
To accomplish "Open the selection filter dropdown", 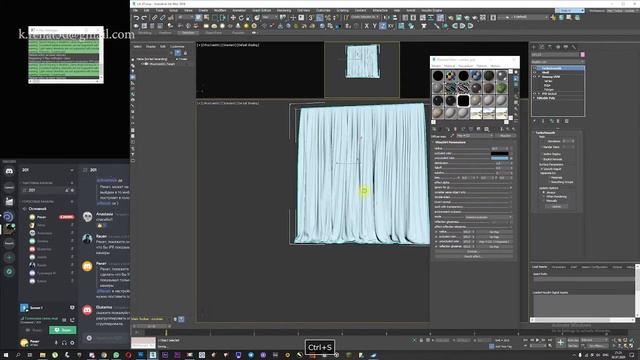I will coord(185,18).
